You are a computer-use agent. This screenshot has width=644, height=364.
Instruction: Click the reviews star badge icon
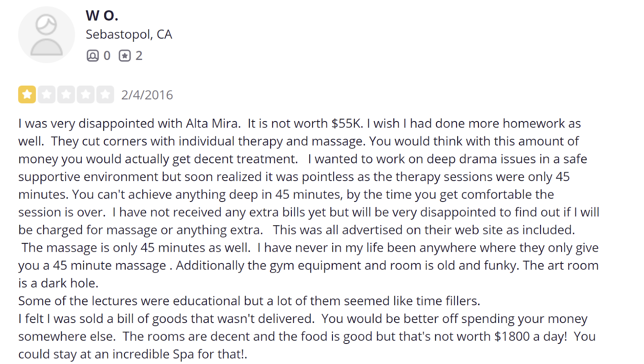125,56
